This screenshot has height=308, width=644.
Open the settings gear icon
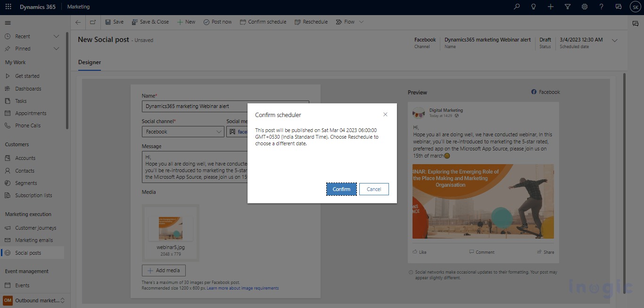coord(585,7)
